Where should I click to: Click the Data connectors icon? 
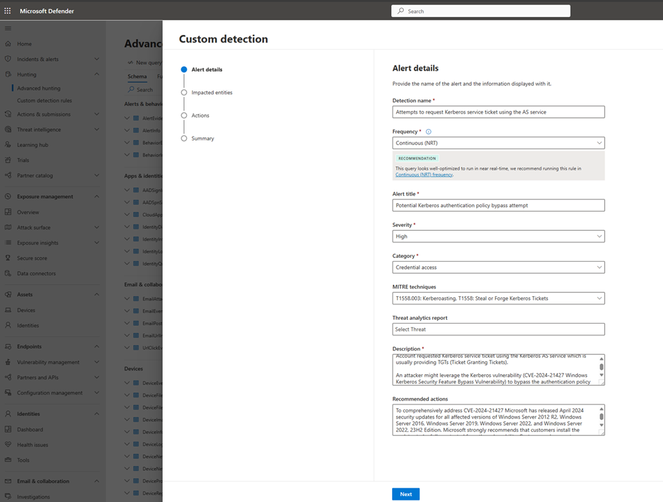coord(8,273)
